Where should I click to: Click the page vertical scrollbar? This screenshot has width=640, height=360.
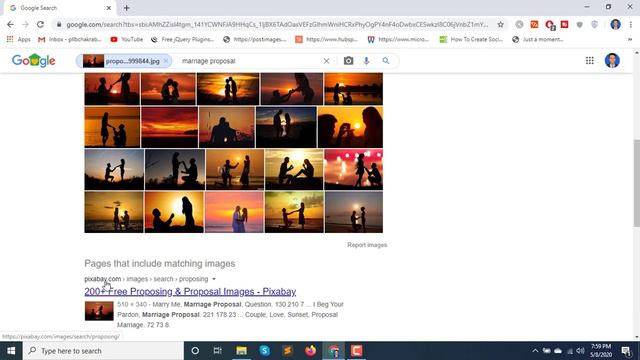pyautogui.click(x=636, y=183)
